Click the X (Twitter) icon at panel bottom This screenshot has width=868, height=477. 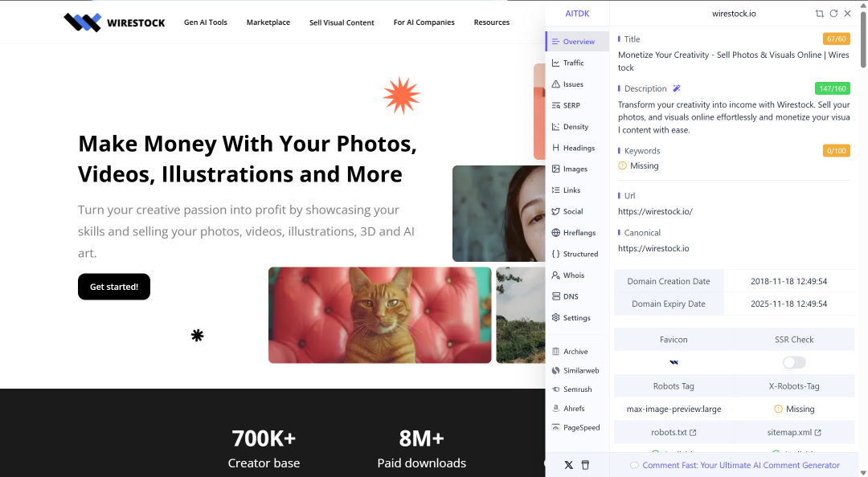pyautogui.click(x=568, y=465)
